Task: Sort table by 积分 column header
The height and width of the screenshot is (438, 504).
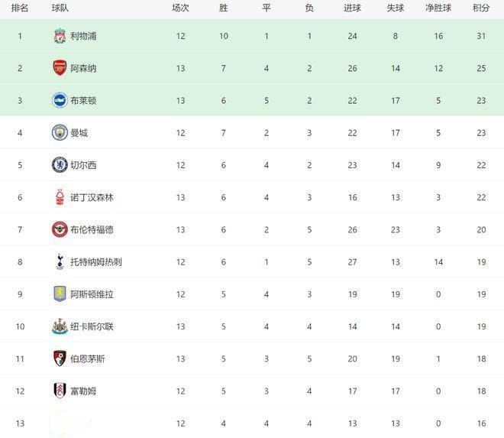Action: coord(481,8)
